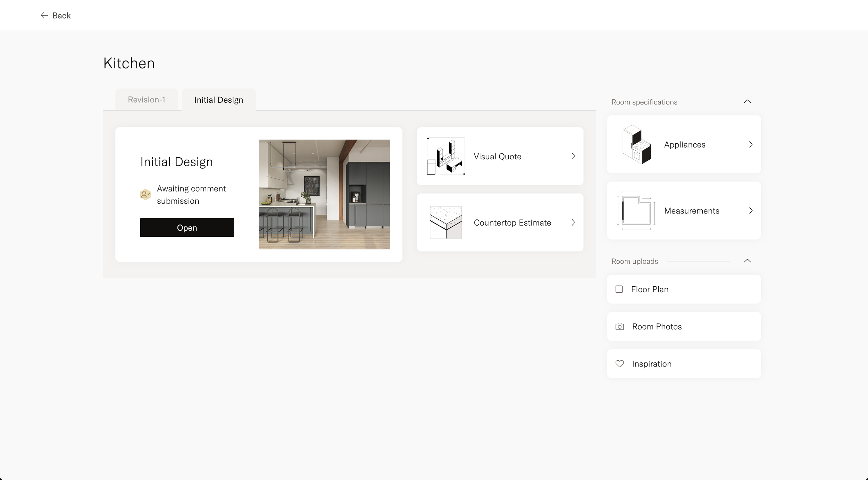The image size is (868, 480).
Task: Collapse the Room uploads section
Action: click(747, 261)
